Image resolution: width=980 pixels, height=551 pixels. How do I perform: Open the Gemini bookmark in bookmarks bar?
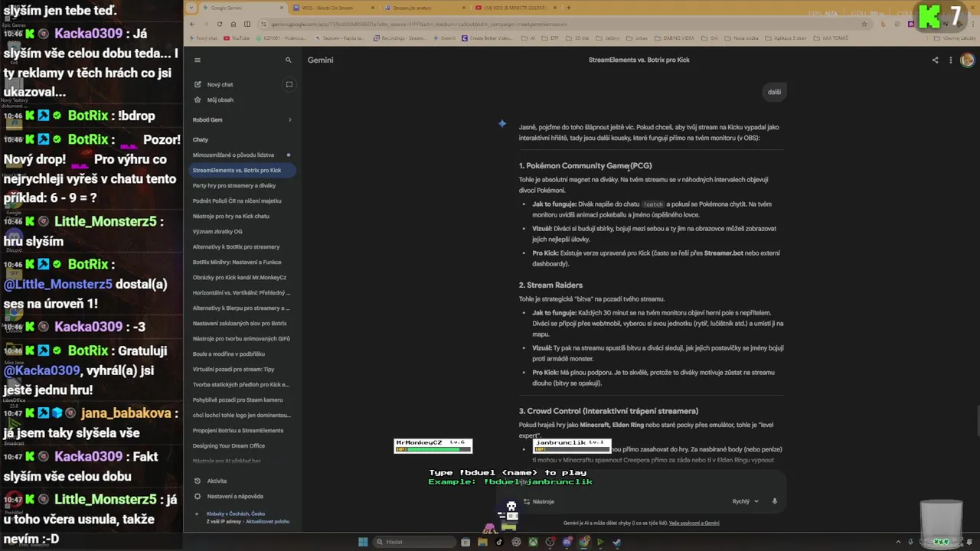445,37
